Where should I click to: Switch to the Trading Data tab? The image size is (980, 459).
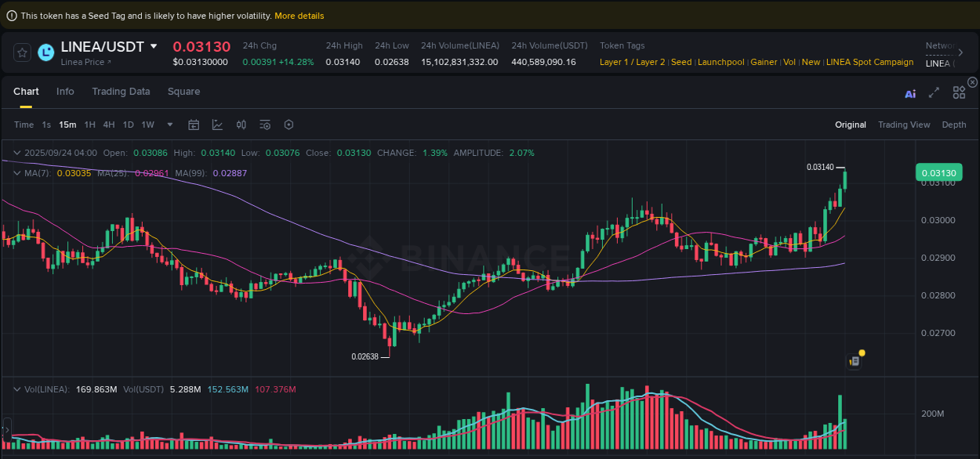[x=121, y=92]
